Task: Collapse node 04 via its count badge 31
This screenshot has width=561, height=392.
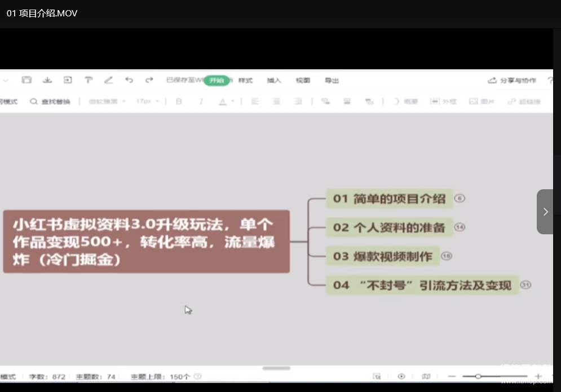Action: pyautogui.click(x=525, y=285)
